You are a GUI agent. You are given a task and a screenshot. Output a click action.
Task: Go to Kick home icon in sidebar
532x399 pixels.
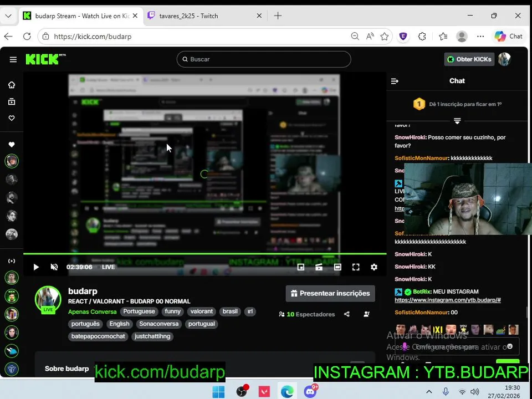coord(12,85)
